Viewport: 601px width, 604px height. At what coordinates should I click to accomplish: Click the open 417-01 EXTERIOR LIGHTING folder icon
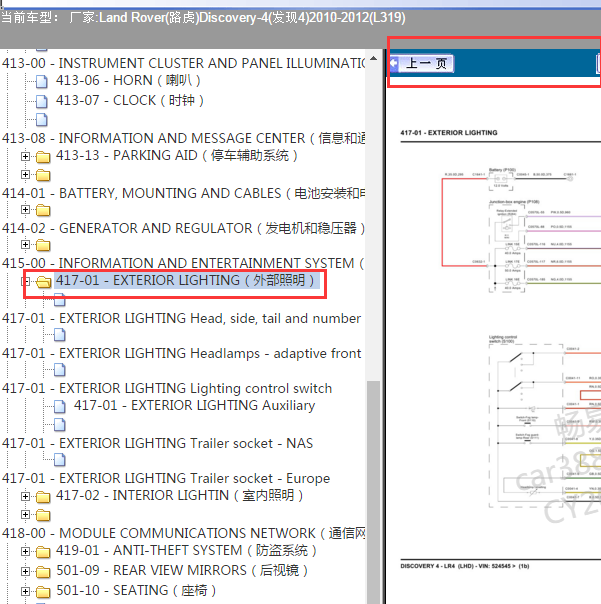[44, 282]
